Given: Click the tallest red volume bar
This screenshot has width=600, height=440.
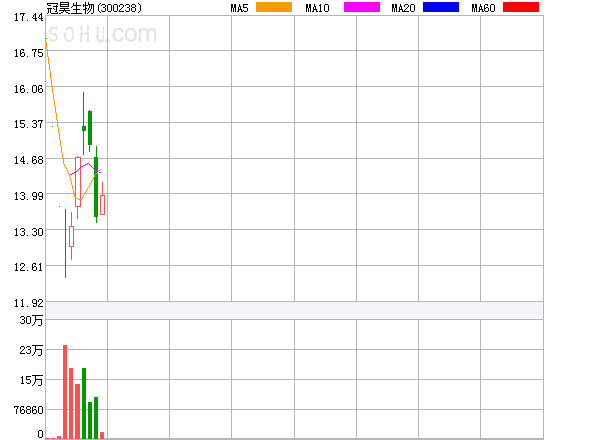Looking at the screenshot, I should click(65, 392).
